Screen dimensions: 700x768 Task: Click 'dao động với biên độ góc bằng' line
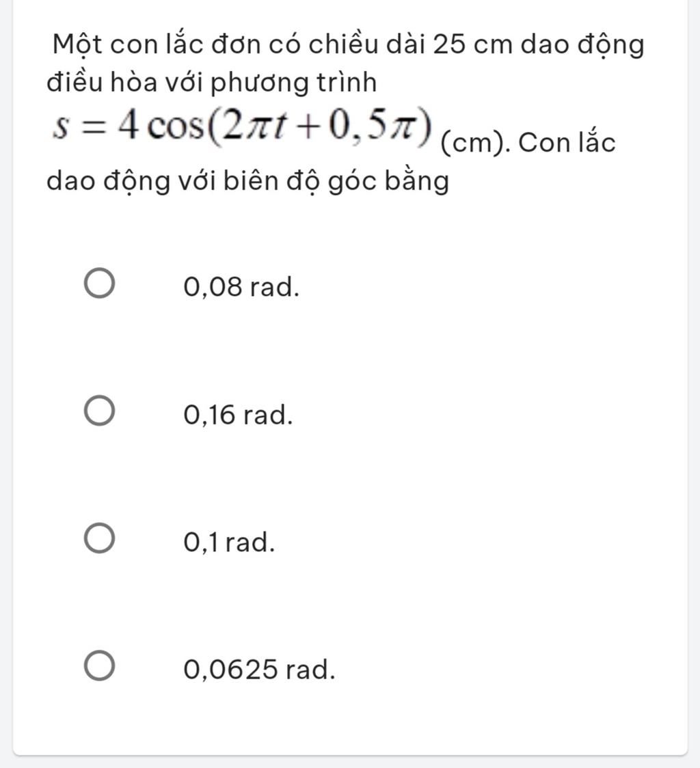[x=247, y=181]
